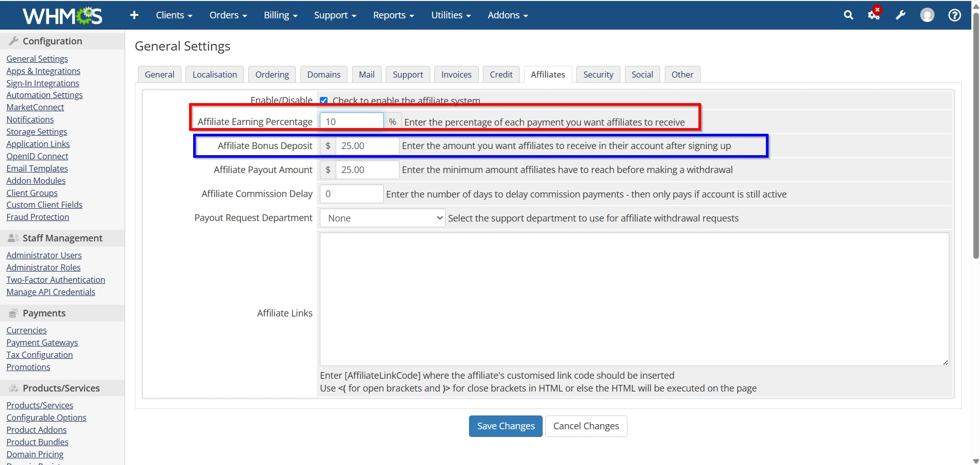The height and width of the screenshot is (465, 980).
Task: Open Currencies sidebar link
Action: point(27,330)
